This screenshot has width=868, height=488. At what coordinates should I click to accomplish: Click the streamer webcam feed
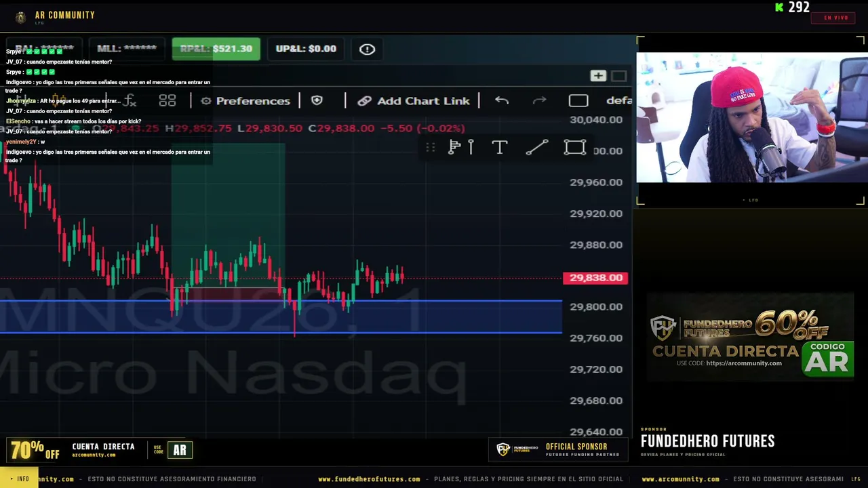pos(751,118)
